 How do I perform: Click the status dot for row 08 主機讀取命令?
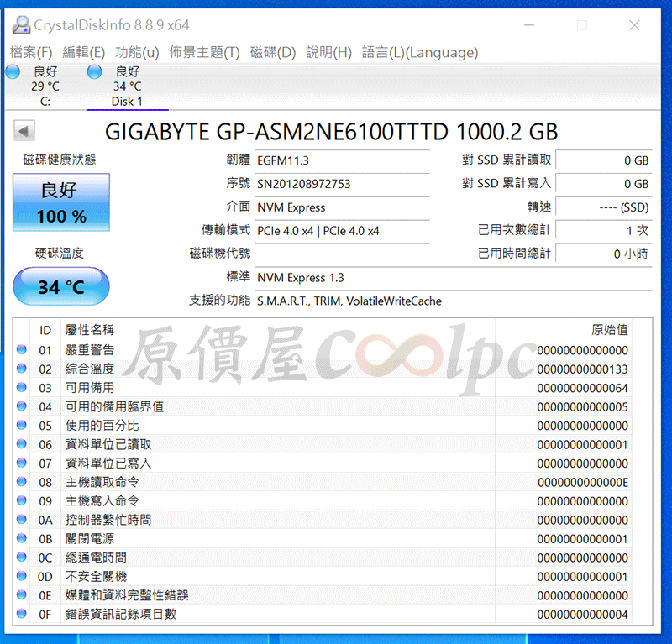pos(22,482)
